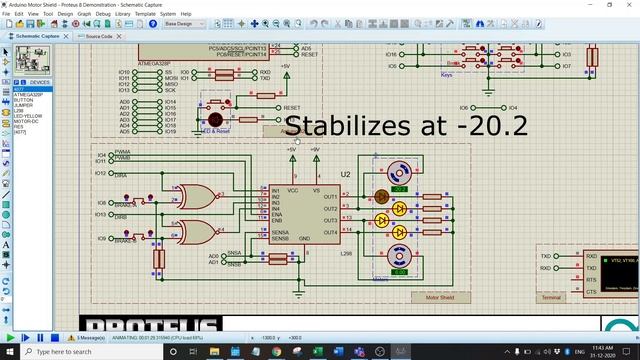The width and height of the screenshot is (640, 360).
Task: Select RES in the devices list
Action: pos(18,127)
